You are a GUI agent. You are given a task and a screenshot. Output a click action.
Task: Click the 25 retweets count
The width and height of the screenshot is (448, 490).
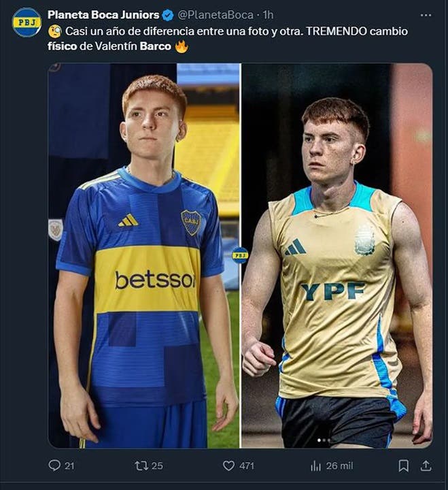click(x=157, y=465)
